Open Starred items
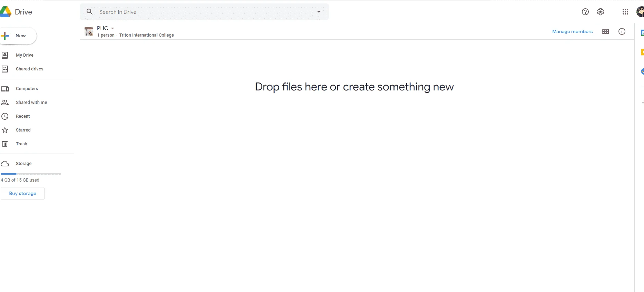644x292 pixels. [23, 130]
